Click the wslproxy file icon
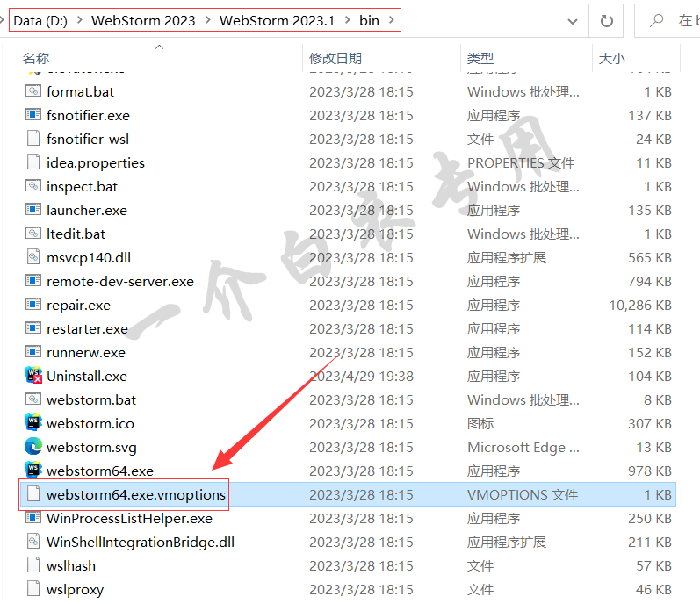 [x=33, y=589]
